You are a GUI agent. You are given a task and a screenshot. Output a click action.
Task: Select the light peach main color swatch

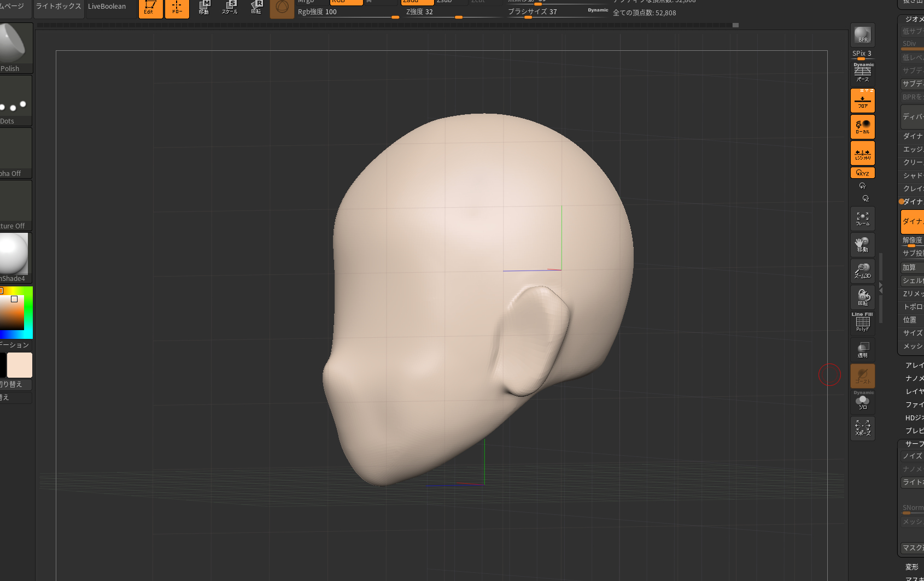point(20,365)
